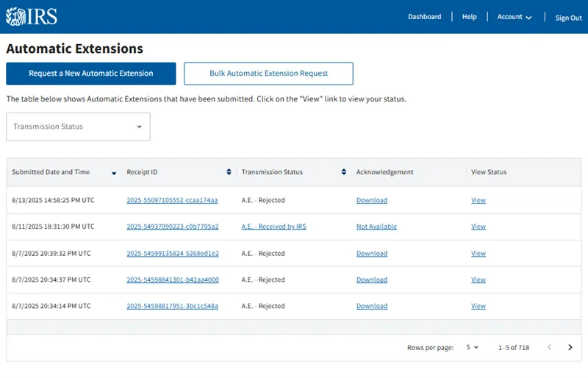The width and height of the screenshot is (588, 378).
Task: Open receipt 2025-54598841301-b42aa4000
Action: [173, 279]
